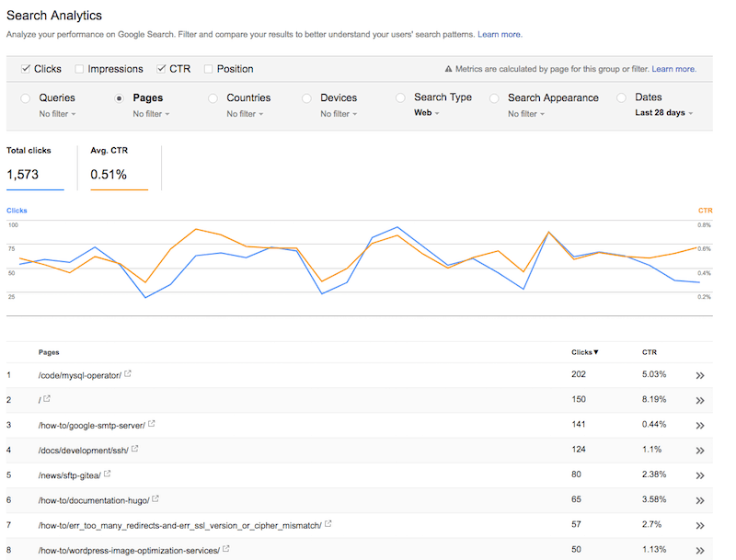
Task: Open external link icon for root page /
Action: [47, 399]
